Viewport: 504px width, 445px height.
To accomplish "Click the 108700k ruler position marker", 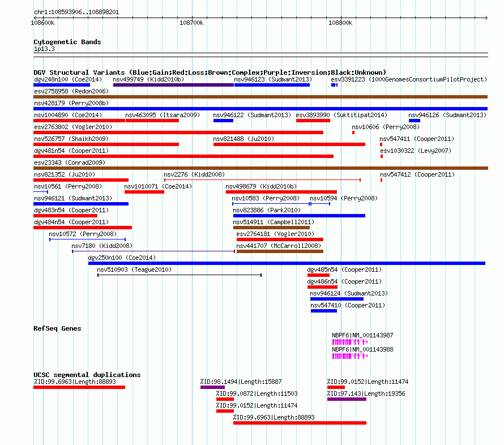I will coord(191,23).
